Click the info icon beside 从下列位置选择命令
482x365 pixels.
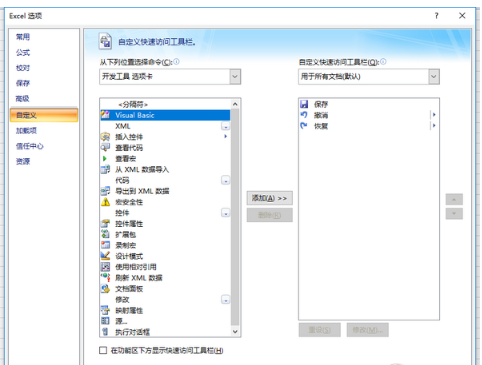coord(176,62)
